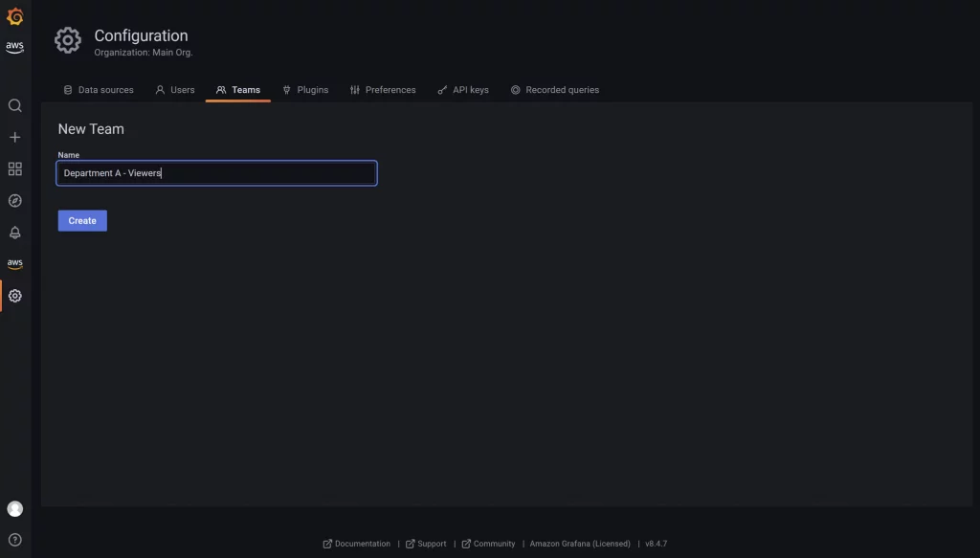Open the Search dashboards panel
Image resolution: width=980 pixels, height=558 pixels.
tap(14, 105)
